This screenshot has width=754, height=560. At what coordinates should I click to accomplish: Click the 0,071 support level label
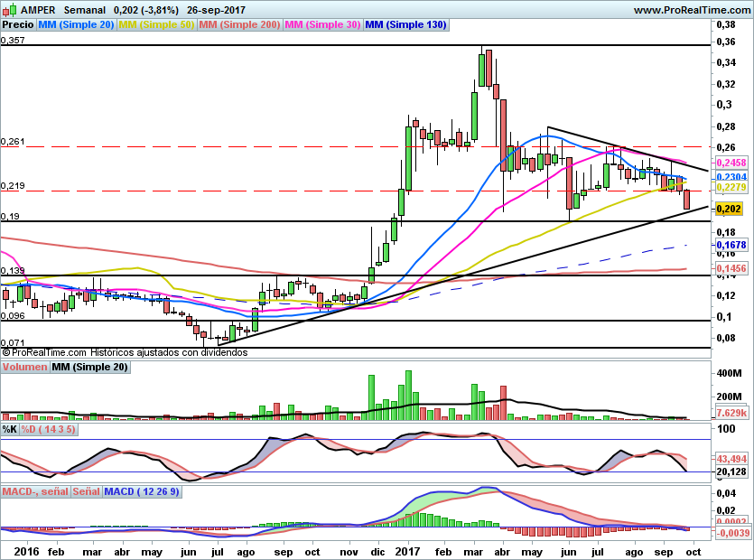(x=13, y=343)
